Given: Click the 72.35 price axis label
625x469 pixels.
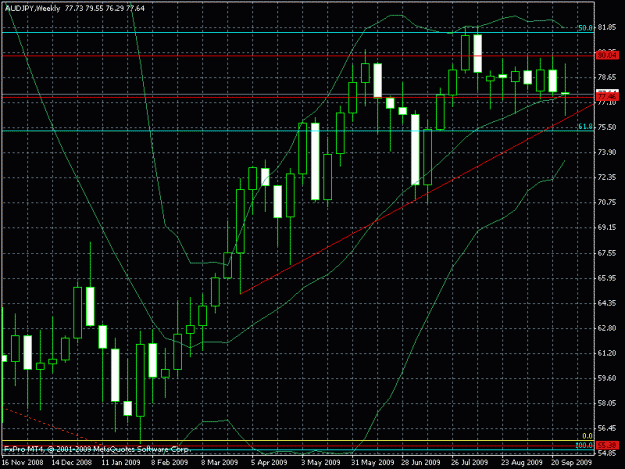Looking at the screenshot, I should pos(607,177).
